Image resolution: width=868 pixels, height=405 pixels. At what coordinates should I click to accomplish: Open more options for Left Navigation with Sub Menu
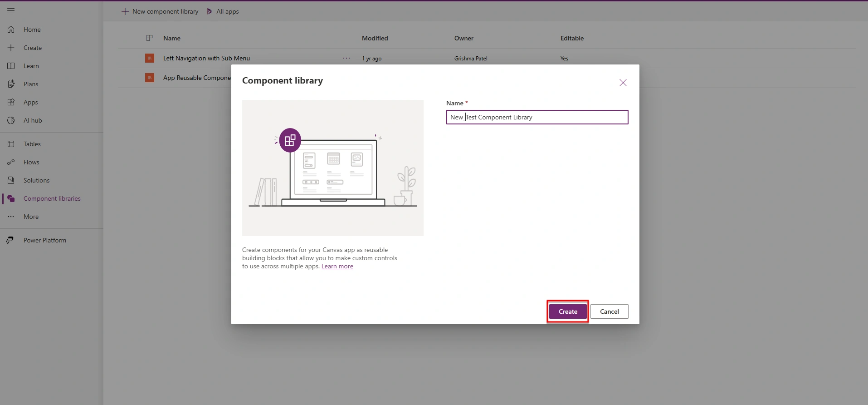click(346, 58)
